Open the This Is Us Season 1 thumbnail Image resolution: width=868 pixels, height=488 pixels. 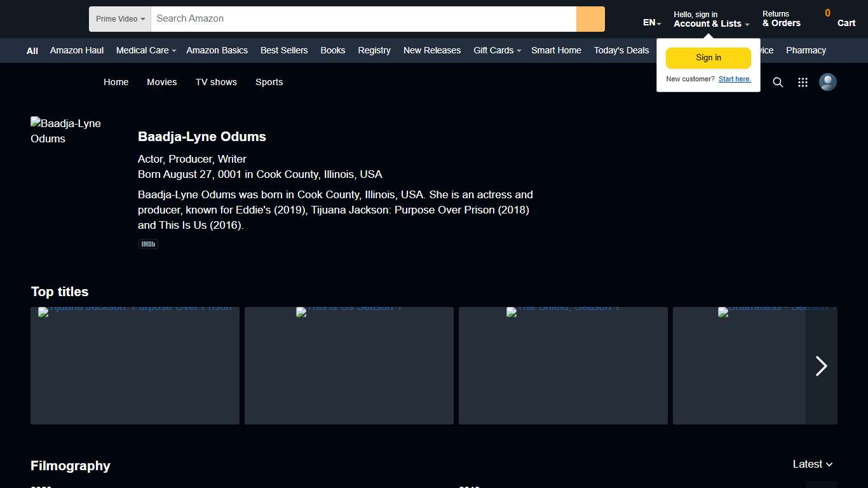pyautogui.click(x=349, y=365)
